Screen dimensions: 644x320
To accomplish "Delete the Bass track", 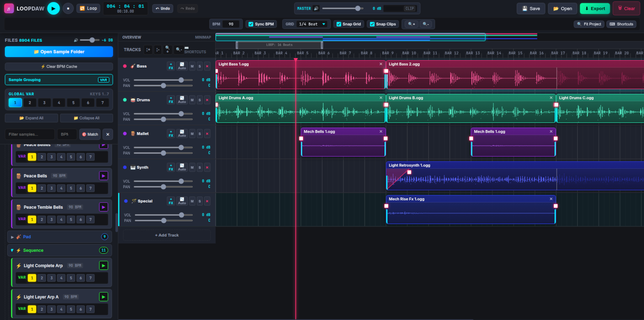I will [207, 66].
